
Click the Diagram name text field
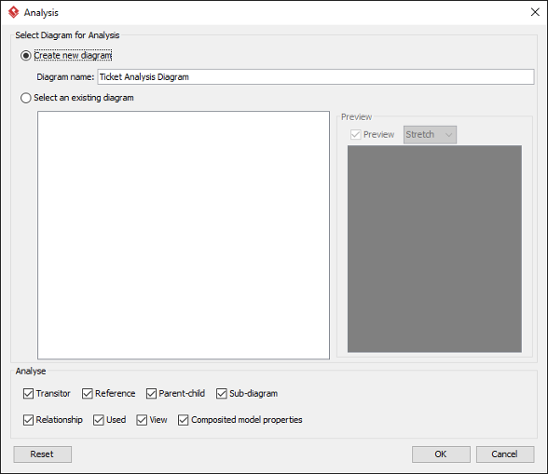click(x=316, y=77)
